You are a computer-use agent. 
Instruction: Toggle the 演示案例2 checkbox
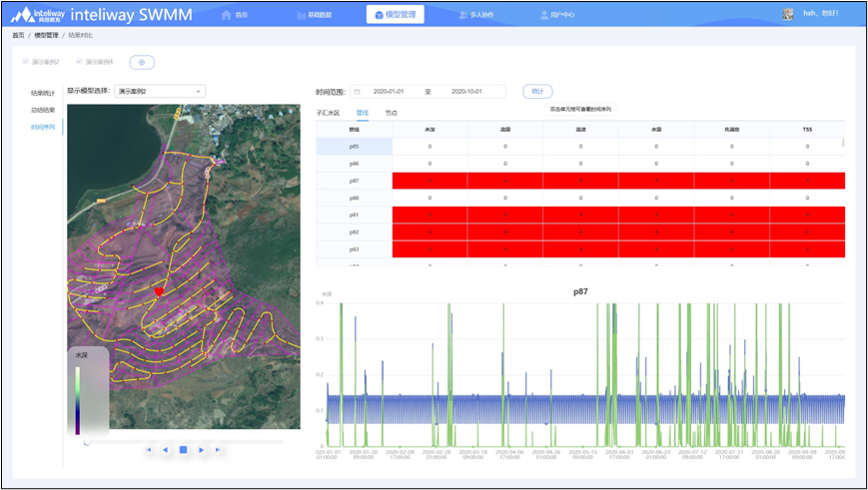click(x=25, y=62)
